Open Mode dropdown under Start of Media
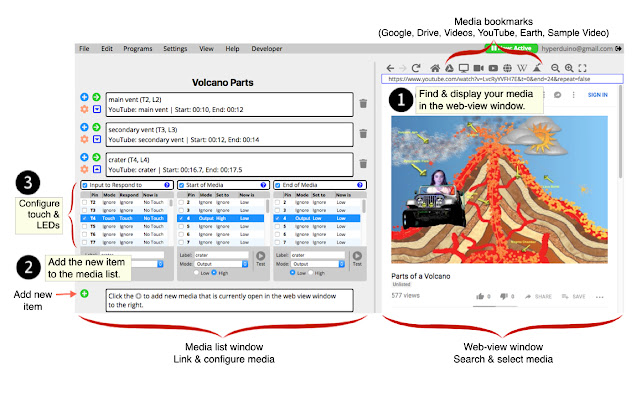 point(222,264)
